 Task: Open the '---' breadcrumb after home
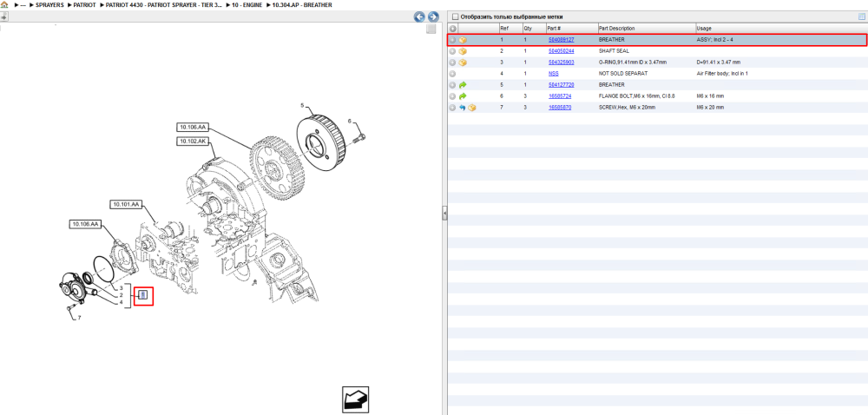pyautogui.click(x=23, y=4)
